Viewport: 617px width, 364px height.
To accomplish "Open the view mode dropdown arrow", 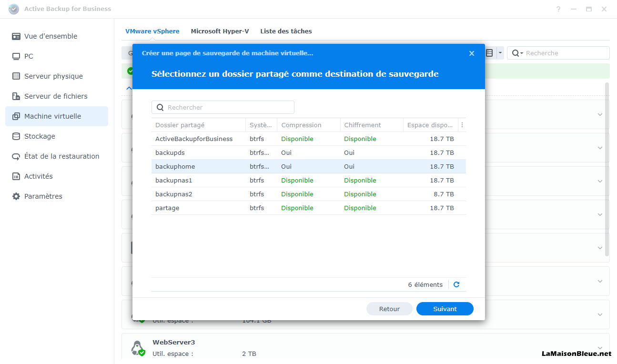I will tap(500, 53).
